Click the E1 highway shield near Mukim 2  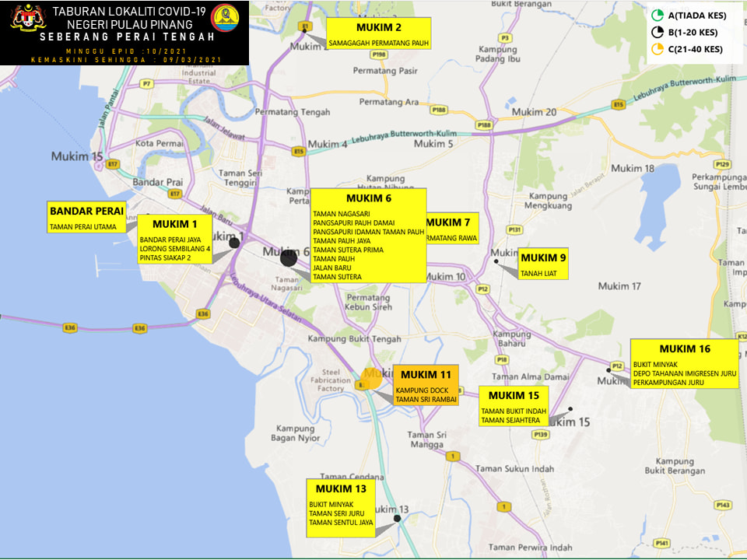coord(305,26)
